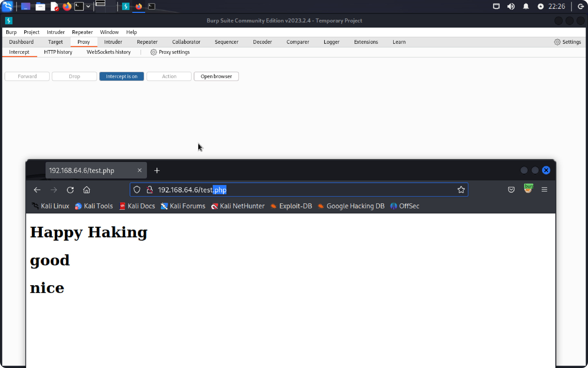Switch to the terminal taskbar window icon

(x=152, y=6)
